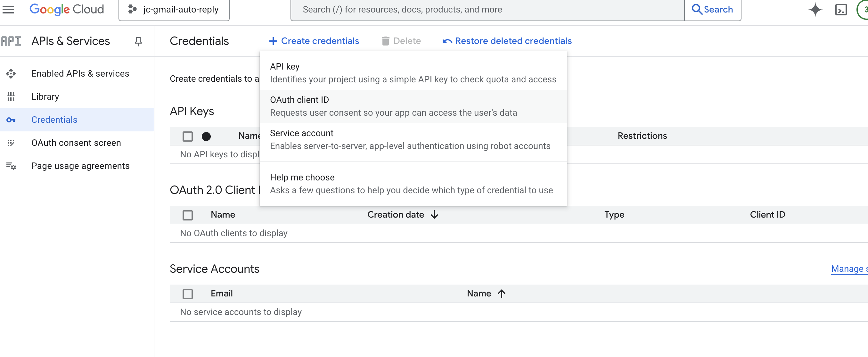Viewport: 868px width, 357px height.
Task: Click the account avatar at top right
Action: pos(863,9)
